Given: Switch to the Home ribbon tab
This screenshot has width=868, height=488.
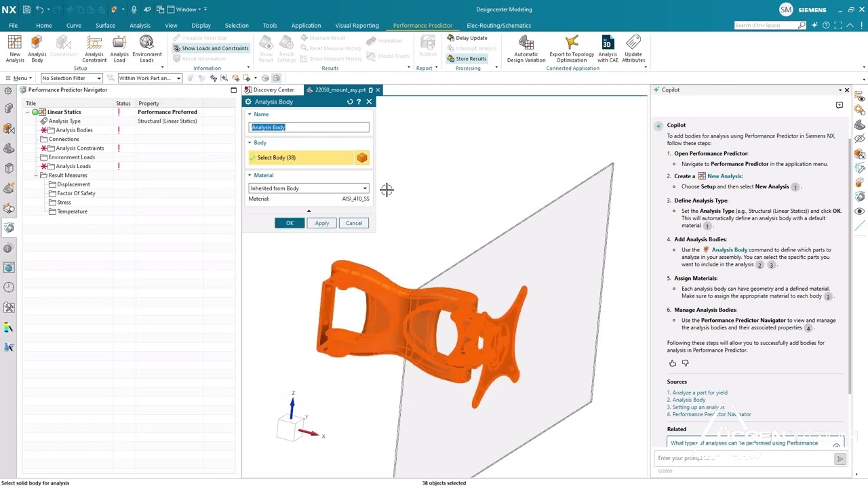Looking at the screenshot, I should click(43, 26).
